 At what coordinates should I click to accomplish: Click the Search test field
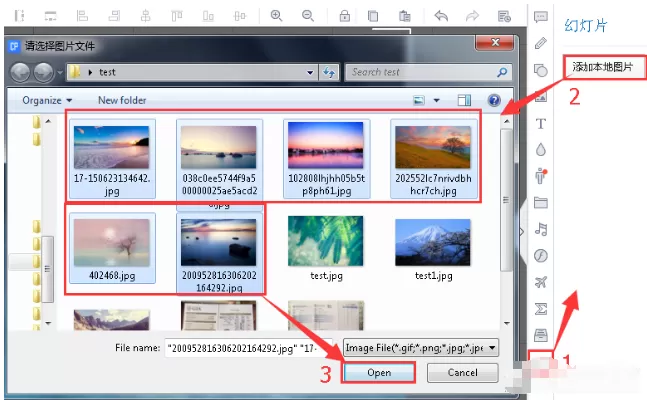click(428, 72)
